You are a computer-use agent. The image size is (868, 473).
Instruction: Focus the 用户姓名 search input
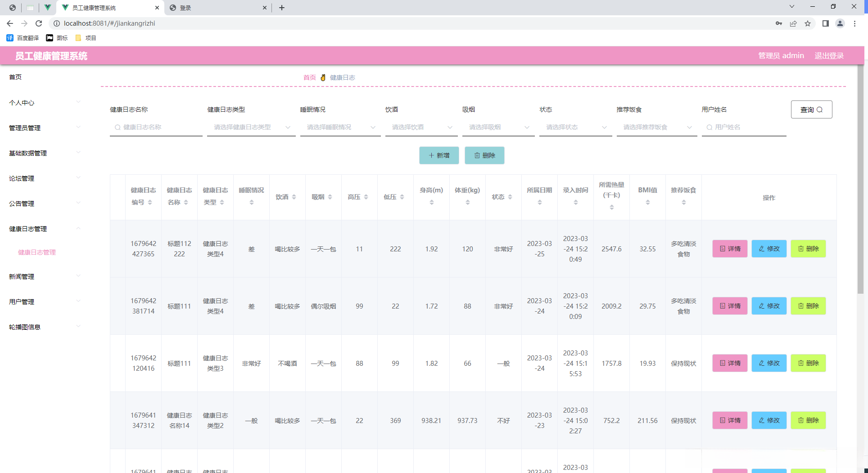point(744,127)
